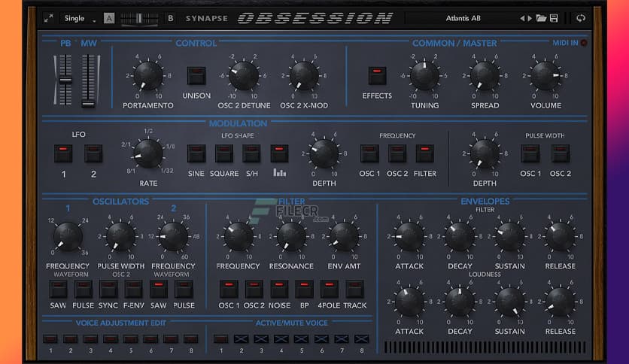Enable the Sine LFO shape
Image resolution: width=629 pixels, height=364 pixels.
click(x=196, y=153)
